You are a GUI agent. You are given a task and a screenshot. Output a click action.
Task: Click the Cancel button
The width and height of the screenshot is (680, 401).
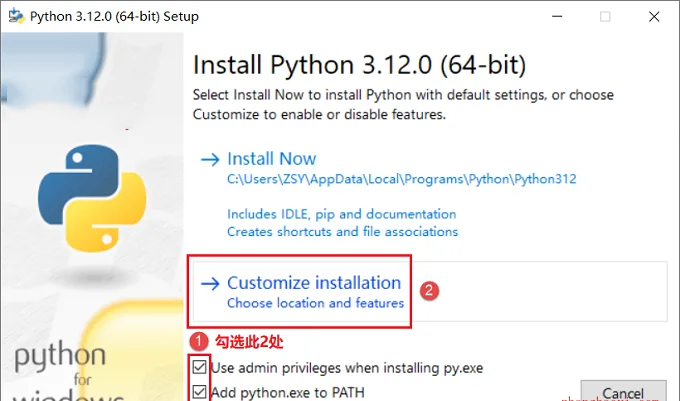coord(623,391)
